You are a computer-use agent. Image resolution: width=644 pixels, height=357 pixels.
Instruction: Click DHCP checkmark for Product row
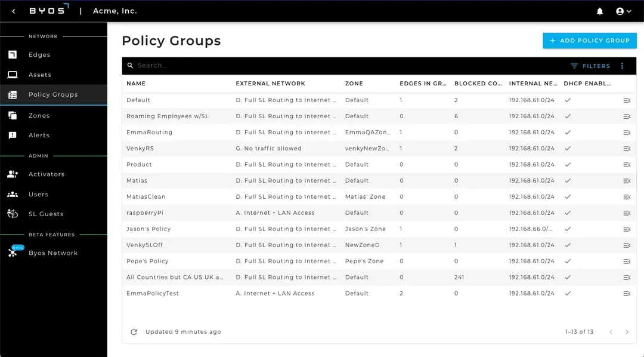pos(568,165)
